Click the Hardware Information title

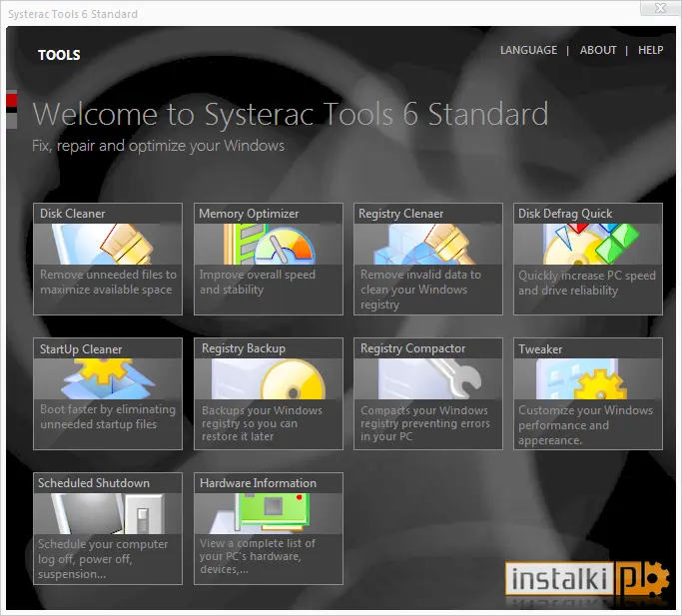pos(258,483)
